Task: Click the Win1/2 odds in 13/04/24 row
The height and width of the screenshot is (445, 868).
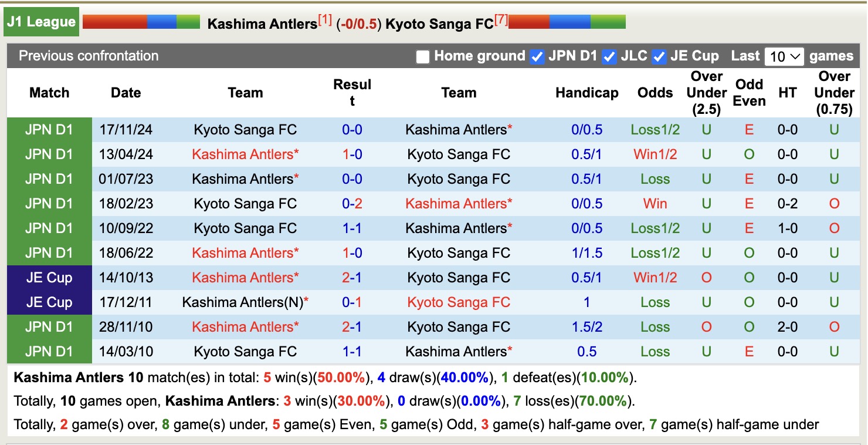Action: [655, 154]
